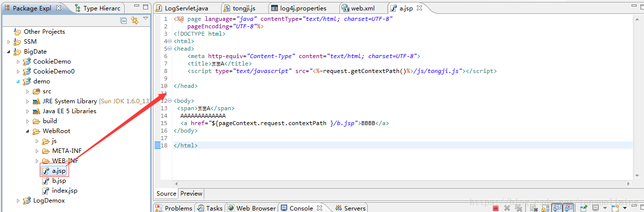
Task: Close the Console view tab
Action: 320,208
